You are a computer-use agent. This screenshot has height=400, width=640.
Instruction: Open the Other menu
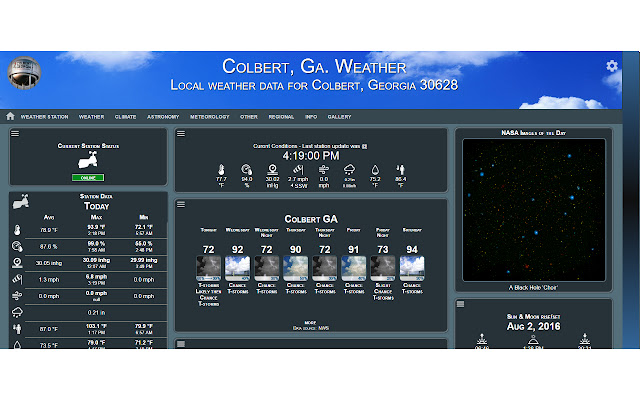click(249, 117)
